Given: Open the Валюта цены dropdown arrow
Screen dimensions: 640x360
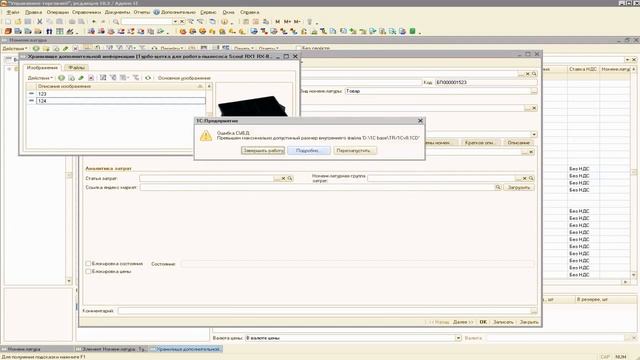Looking at the screenshot, I should coord(458,338).
